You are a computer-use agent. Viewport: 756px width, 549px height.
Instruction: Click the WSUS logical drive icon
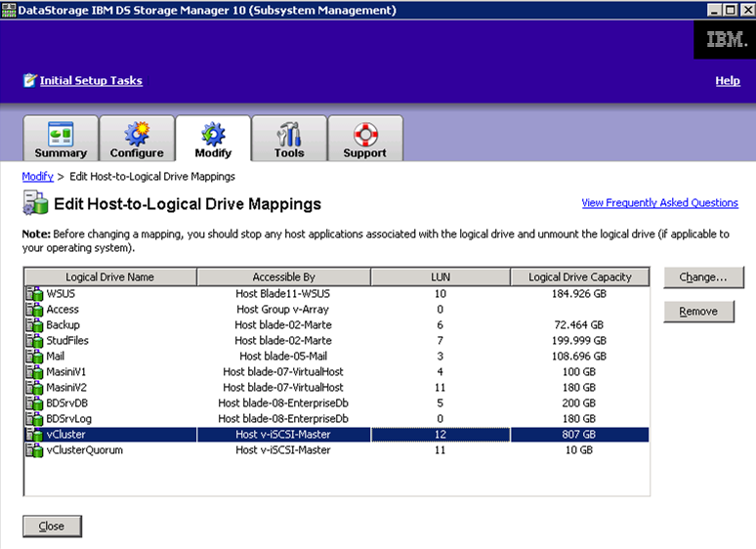click(34, 294)
